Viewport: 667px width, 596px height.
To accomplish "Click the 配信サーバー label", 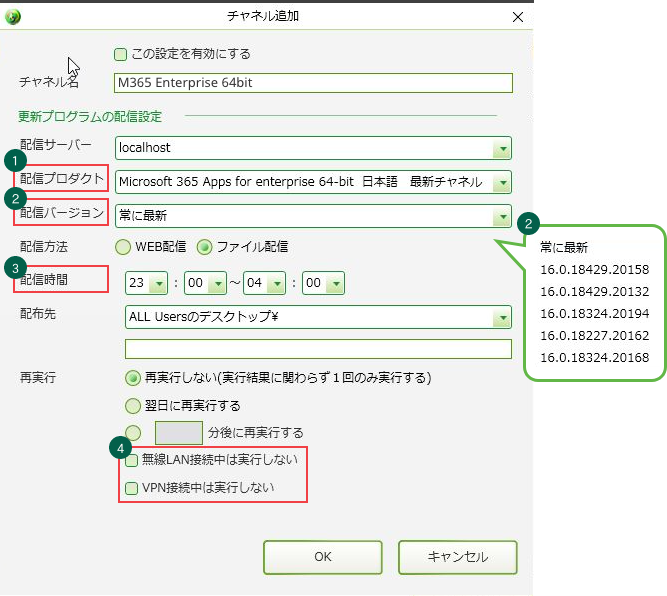I will (56, 145).
